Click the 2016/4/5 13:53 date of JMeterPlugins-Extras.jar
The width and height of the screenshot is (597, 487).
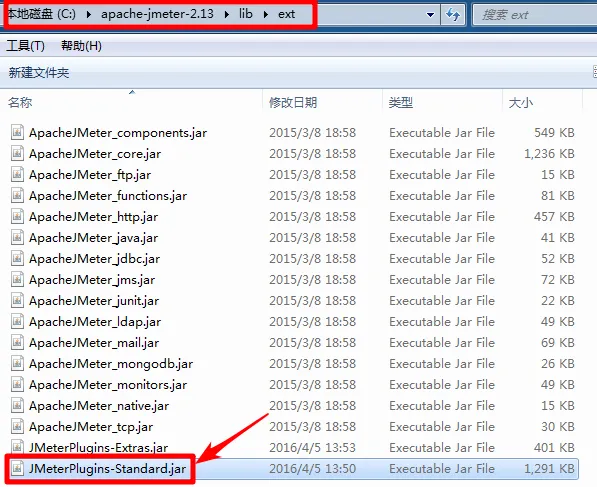(312, 448)
